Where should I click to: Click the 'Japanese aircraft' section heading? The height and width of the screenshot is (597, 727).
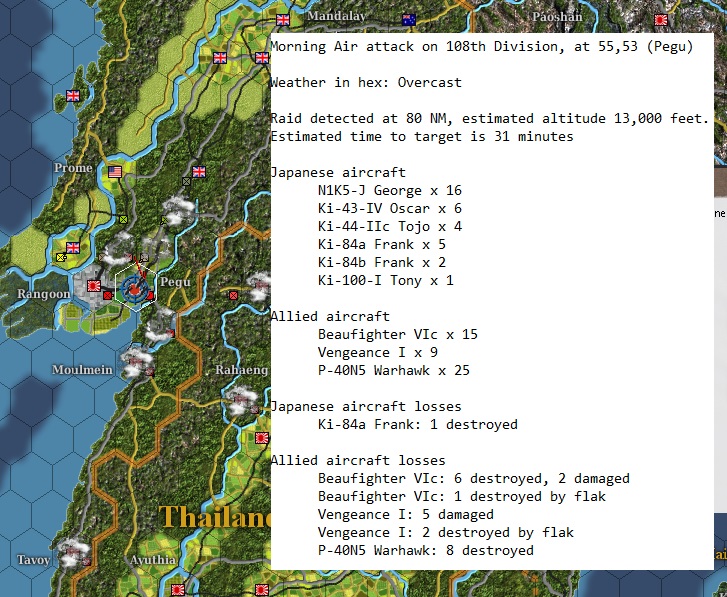tap(338, 172)
